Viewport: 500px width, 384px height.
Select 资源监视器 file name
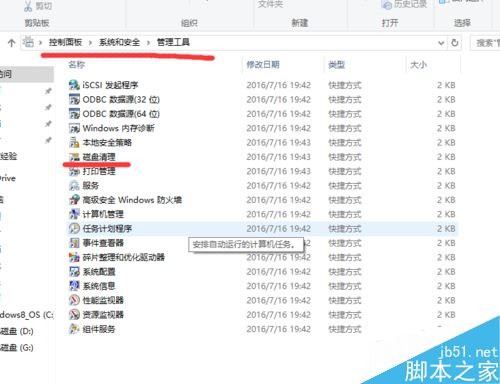tap(103, 314)
